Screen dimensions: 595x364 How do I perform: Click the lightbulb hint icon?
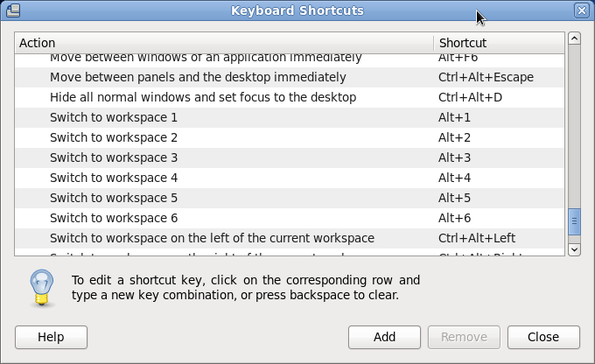[x=40, y=286]
